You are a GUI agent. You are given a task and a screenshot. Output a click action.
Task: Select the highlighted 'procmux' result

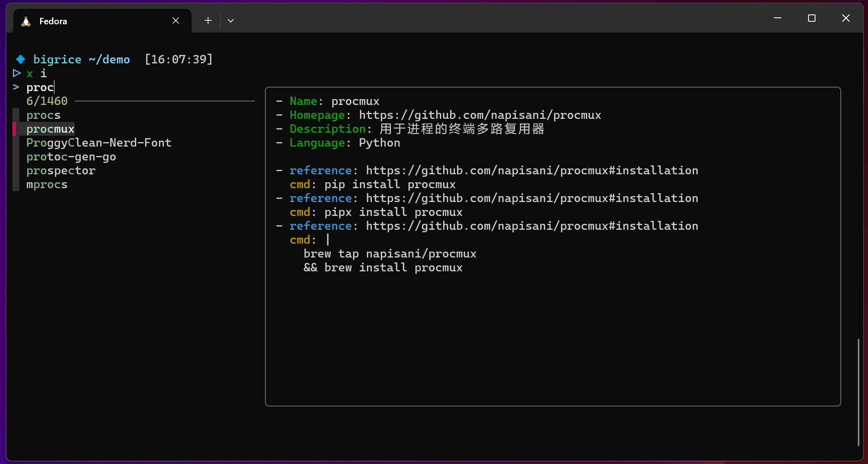(x=51, y=129)
